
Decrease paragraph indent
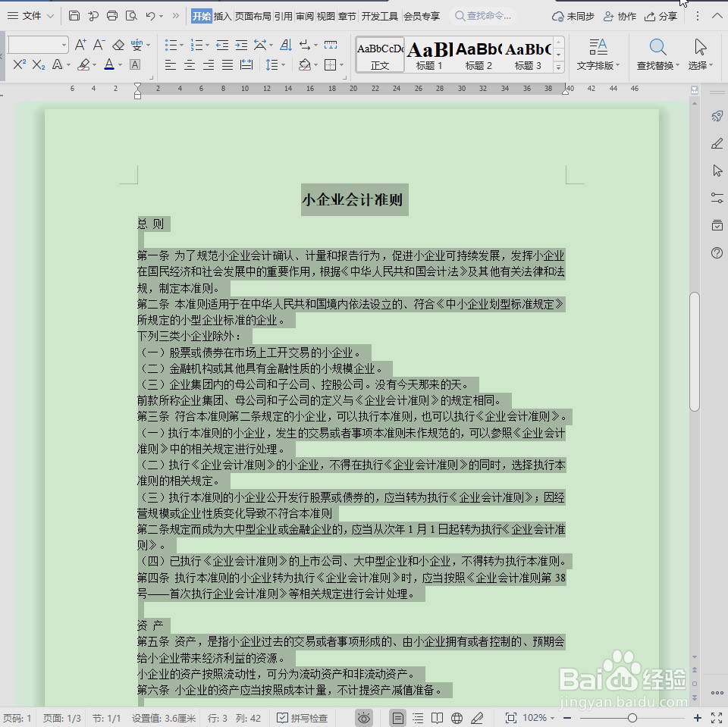222,45
